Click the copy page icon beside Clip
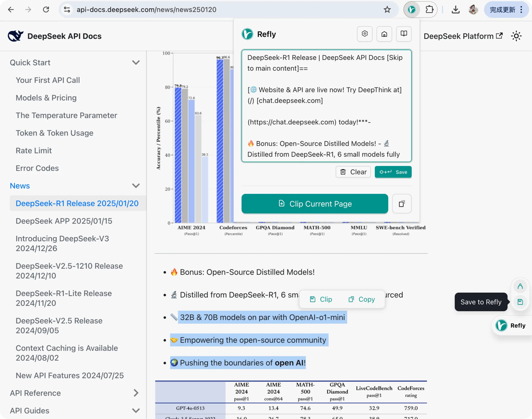 coord(402,204)
